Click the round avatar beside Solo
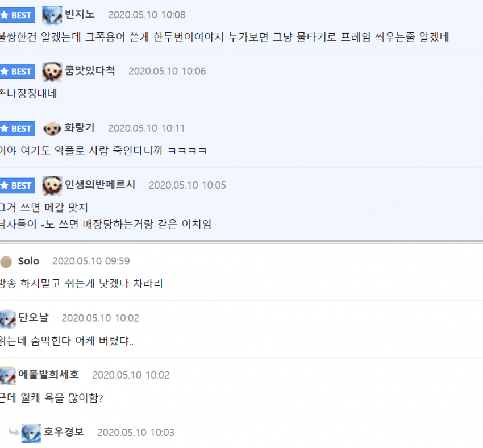 pos(6,262)
